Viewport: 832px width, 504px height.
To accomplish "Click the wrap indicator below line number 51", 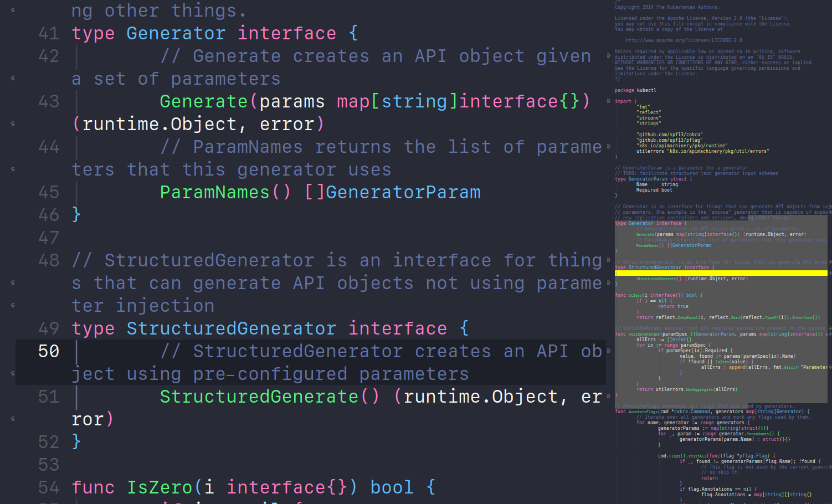I will (x=13, y=419).
